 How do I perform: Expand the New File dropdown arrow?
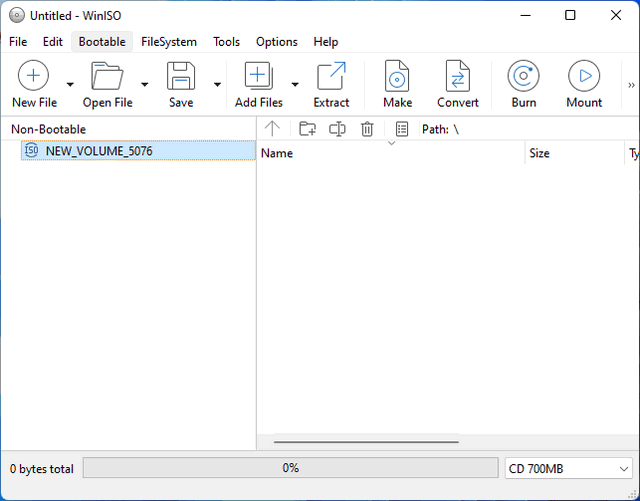pyautogui.click(x=70, y=85)
